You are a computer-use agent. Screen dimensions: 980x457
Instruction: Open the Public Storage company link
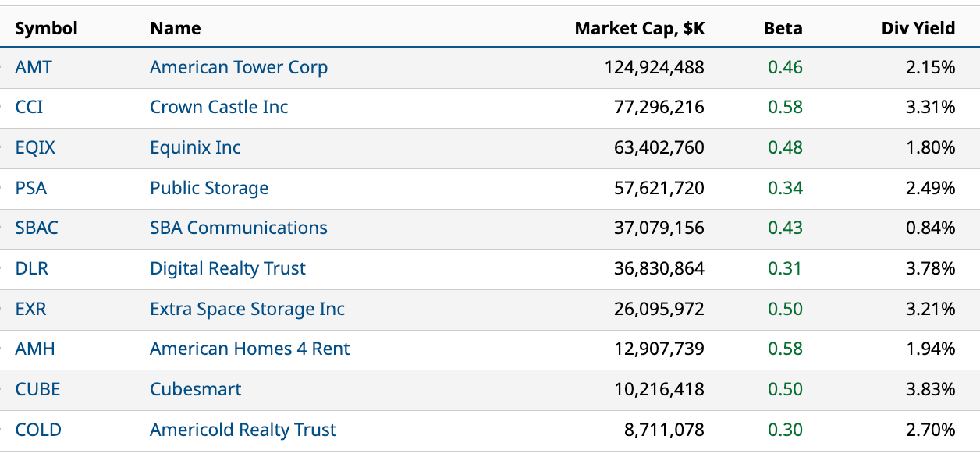coord(209,188)
